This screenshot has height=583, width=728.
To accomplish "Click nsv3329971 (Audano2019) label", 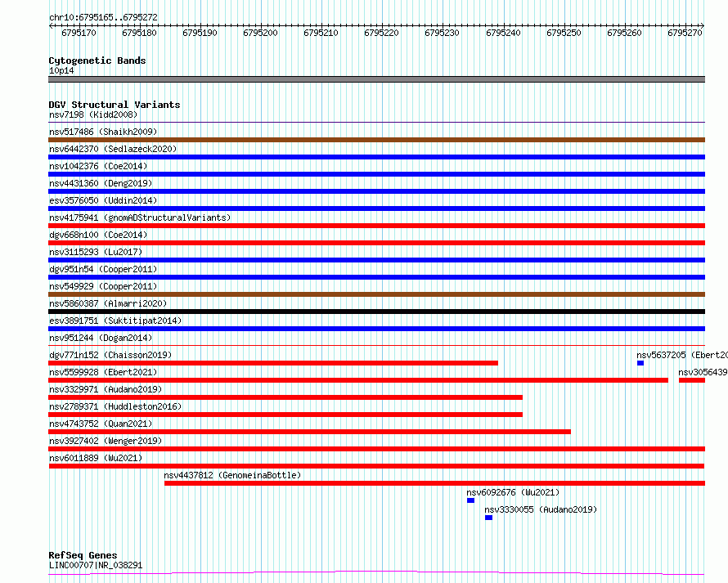I will [106, 389].
